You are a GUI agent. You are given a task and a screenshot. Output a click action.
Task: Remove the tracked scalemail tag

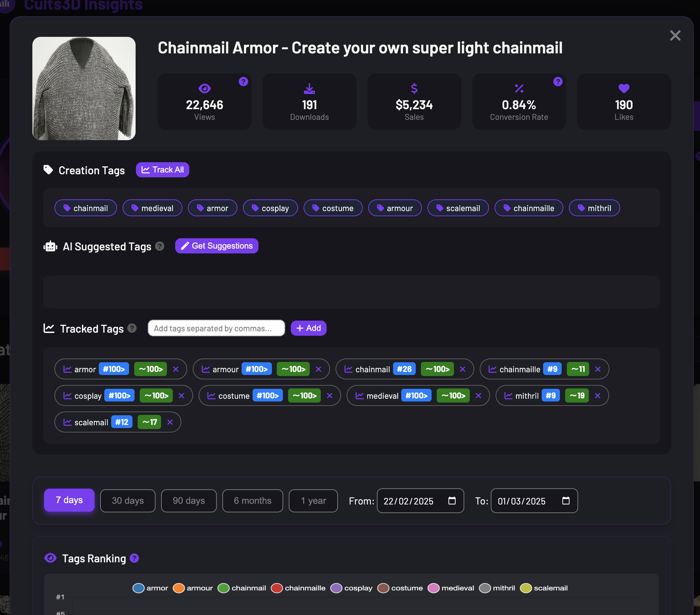170,422
